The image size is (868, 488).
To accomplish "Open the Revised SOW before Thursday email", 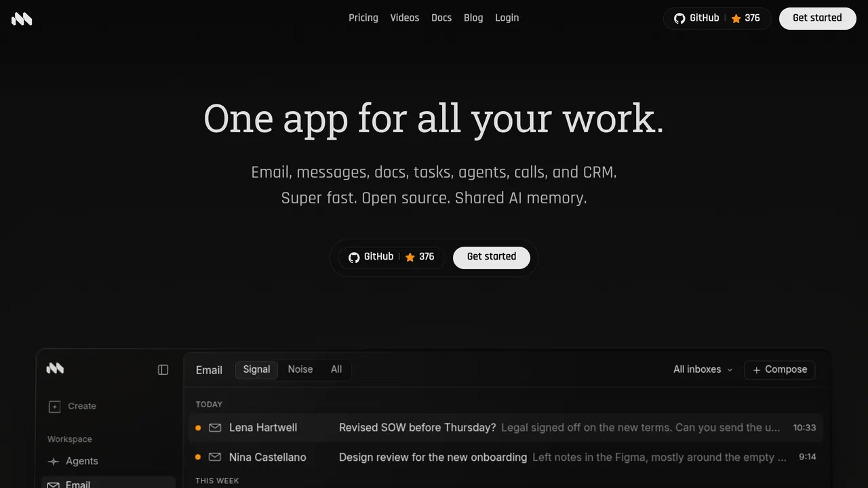I will click(506, 428).
